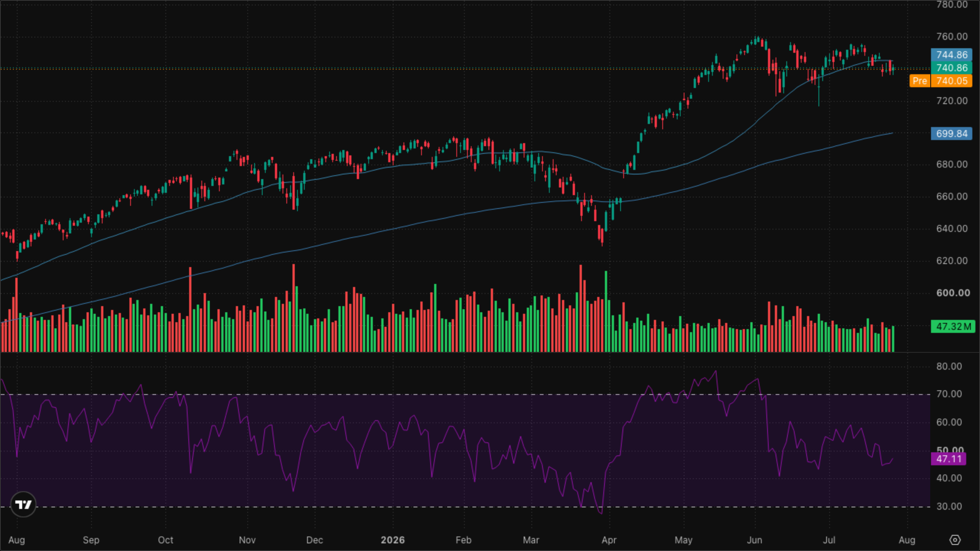
Task: Select the 47.11 RSI value label
Action: pos(949,459)
